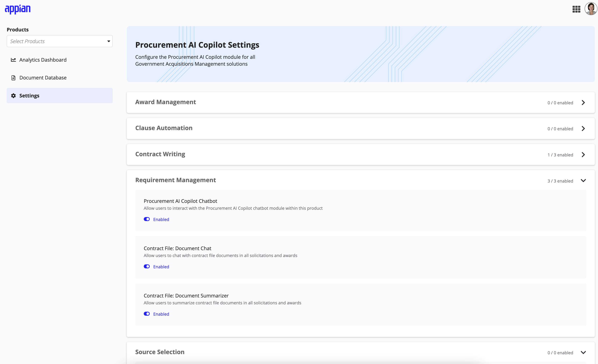Viewport: 598px width, 364px height.
Task: Expand the Clause Automation section
Action: pos(584,128)
